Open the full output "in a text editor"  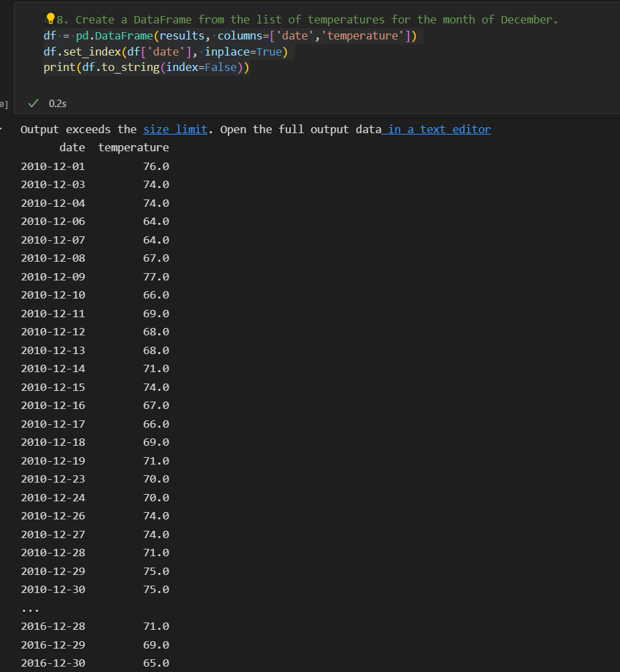pos(437,129)
